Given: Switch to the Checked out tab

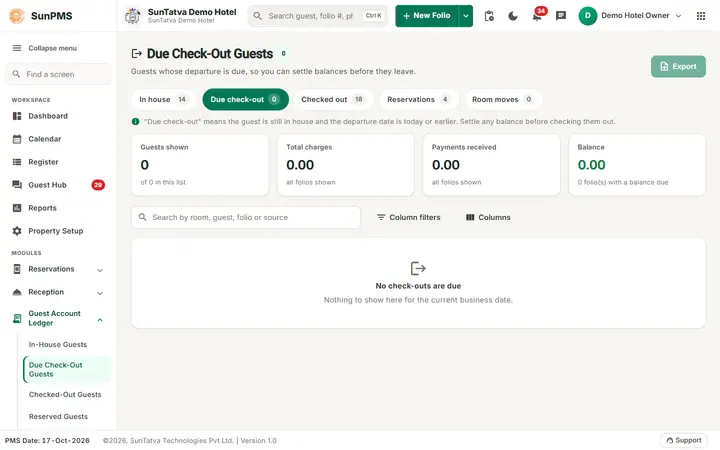Looking at the screenshot, I should [333, 99].
